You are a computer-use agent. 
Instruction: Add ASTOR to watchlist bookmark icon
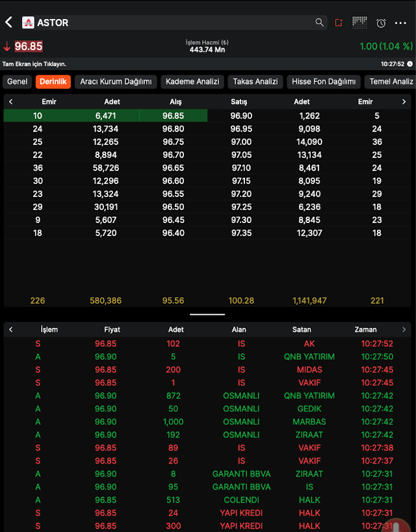[x=339, y=23]
